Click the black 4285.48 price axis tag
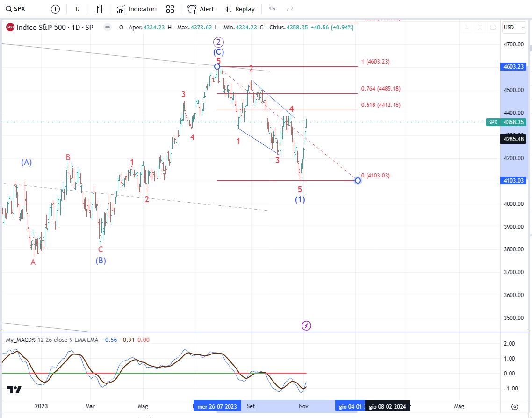 pos(514,139)
